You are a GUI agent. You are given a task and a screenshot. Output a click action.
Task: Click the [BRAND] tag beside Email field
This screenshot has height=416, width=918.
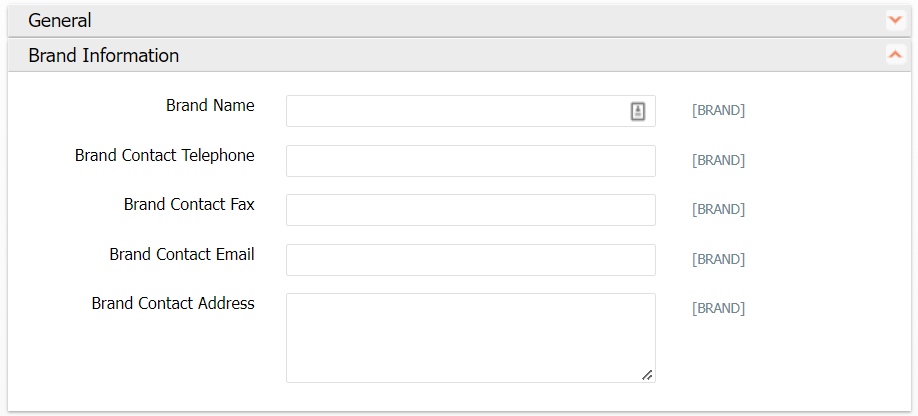coord(718,259)
